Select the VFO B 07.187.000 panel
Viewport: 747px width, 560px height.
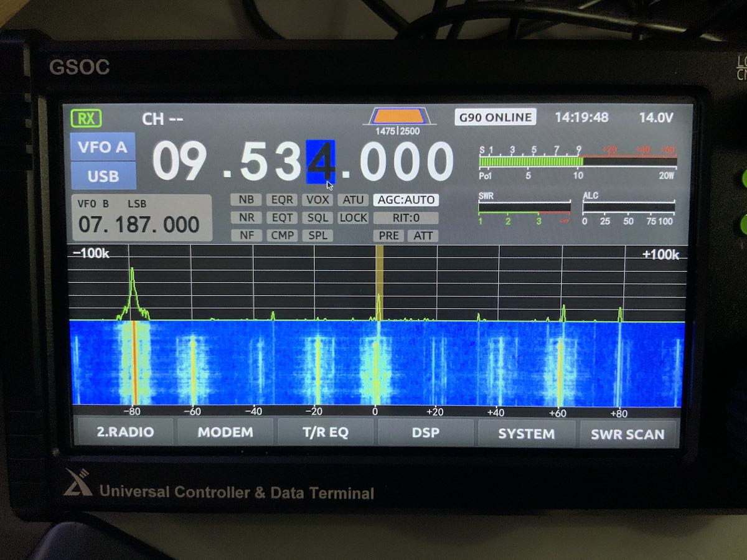(142, 218)
